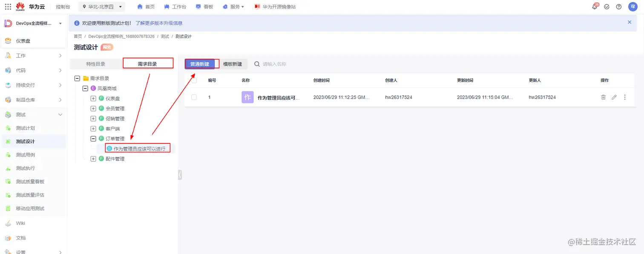Screen dimensions: 644x254
Task: Click the 仪表盘 sidebar icon
Action: [8, 41]
